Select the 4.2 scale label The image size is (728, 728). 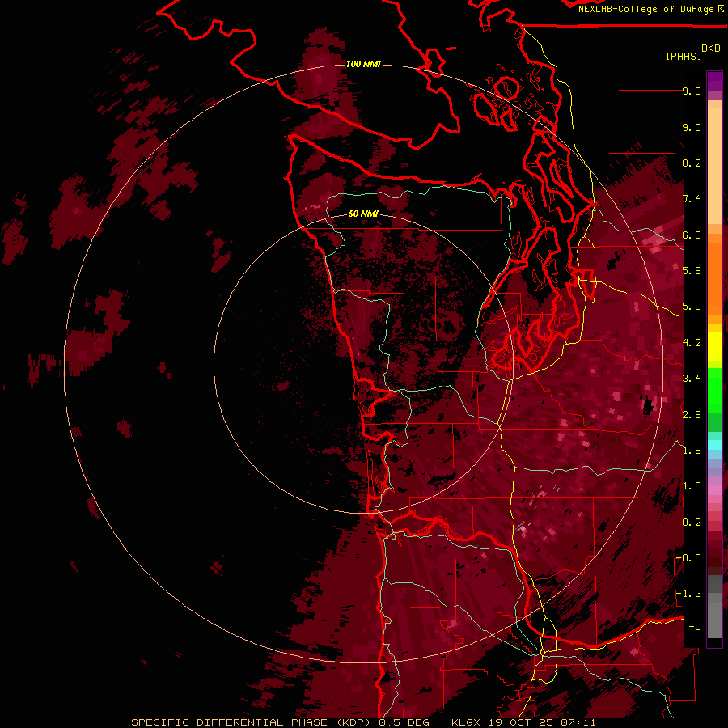click(x=692, y=343)
